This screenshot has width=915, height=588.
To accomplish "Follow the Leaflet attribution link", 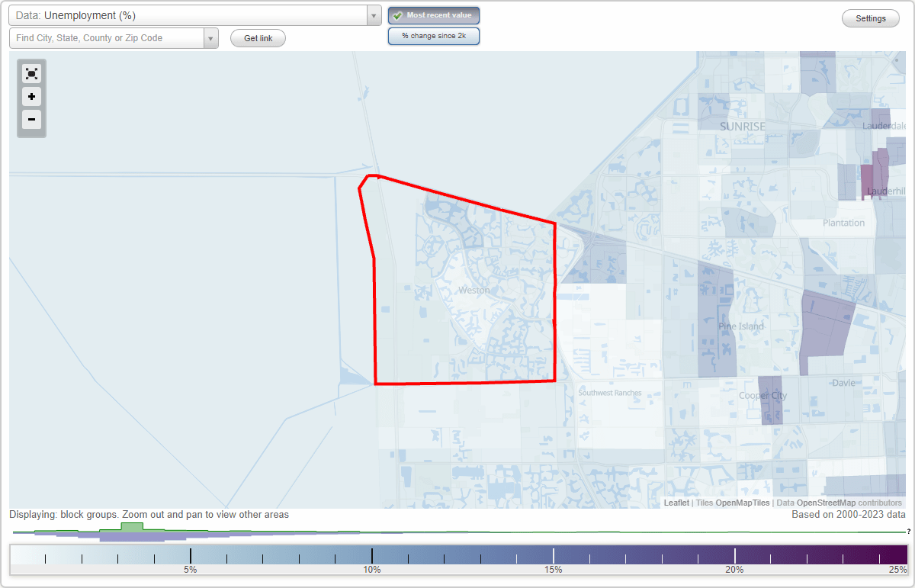I will coord(676,503).
